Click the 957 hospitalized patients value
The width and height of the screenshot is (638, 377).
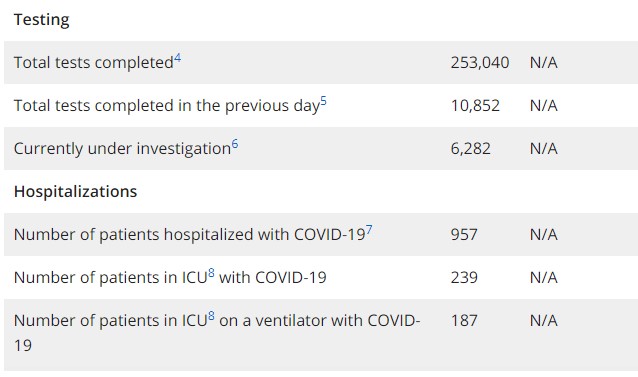pyautogui.click(x=464, y=235)
